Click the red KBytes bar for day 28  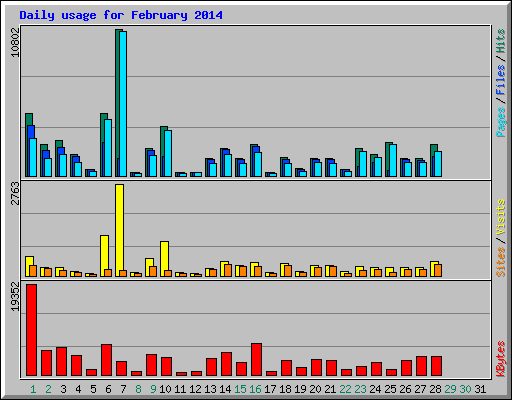pyautogui.click(x=436, y=366)
